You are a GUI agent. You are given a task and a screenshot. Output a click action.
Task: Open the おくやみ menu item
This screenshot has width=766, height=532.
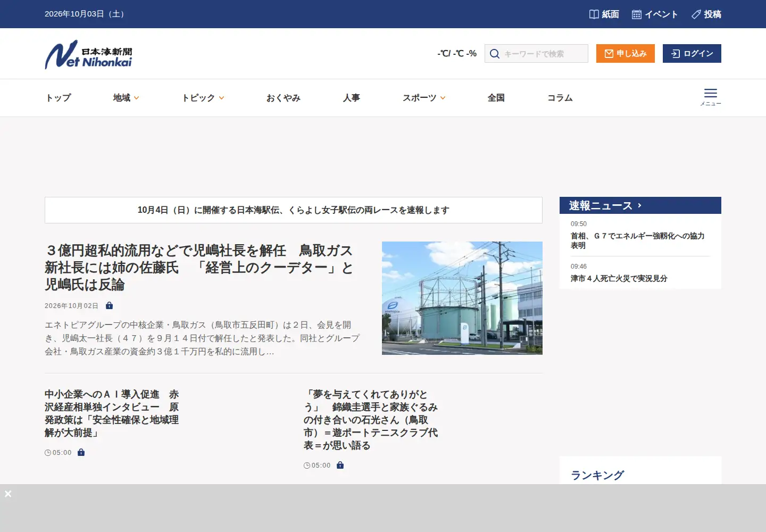pyautogui.click(x=284, y=98)
